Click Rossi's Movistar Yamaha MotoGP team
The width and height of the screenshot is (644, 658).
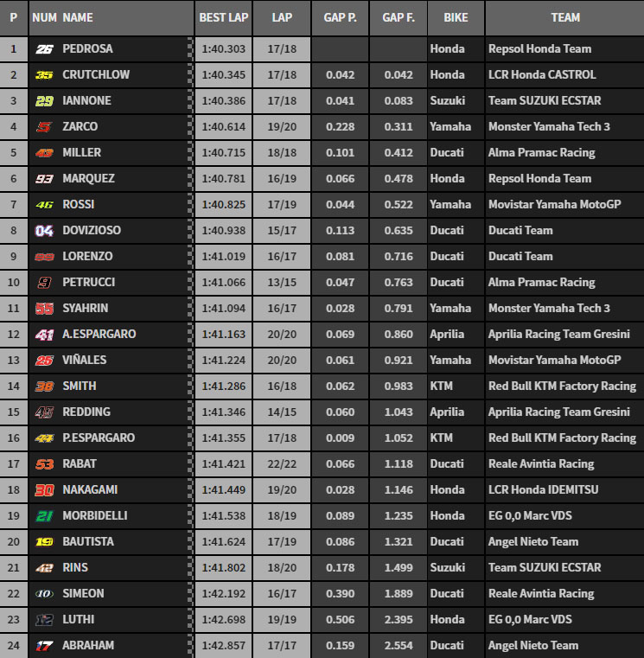(x=555, y=204)
